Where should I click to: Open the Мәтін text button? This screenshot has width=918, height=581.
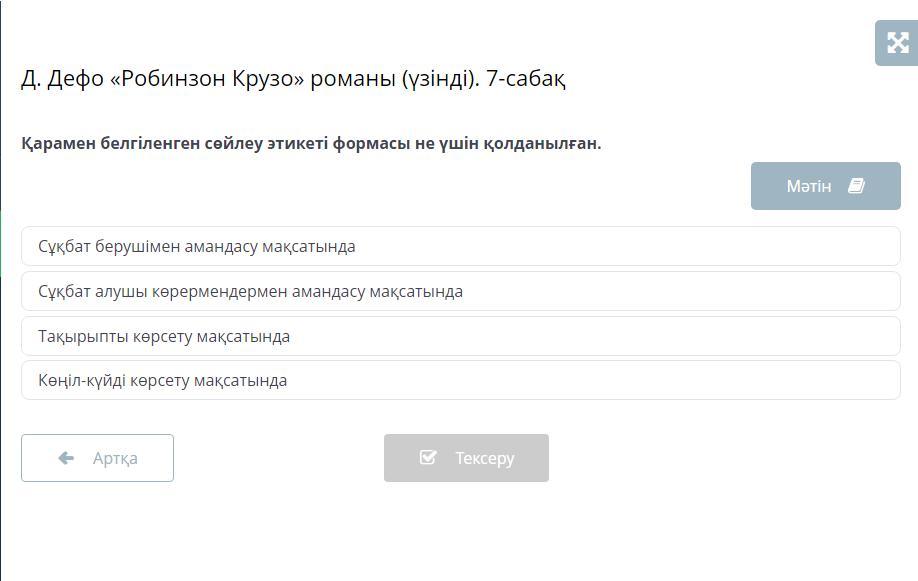(825, 186)
